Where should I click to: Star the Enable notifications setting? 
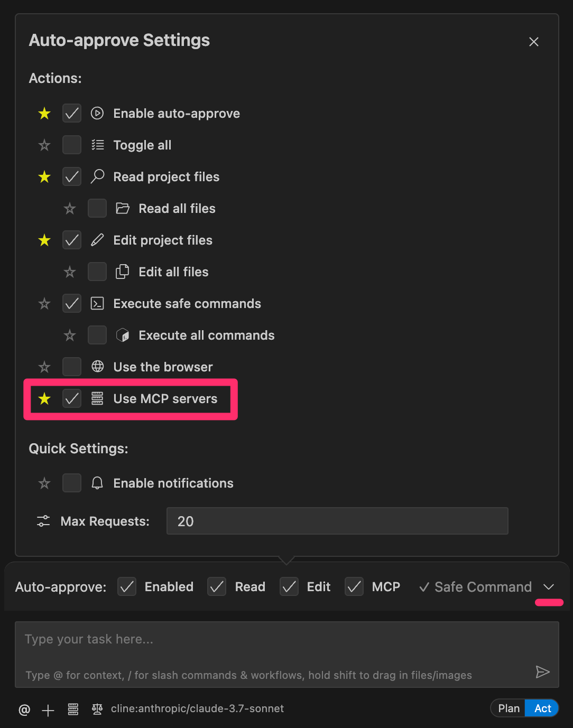click(x=44, y=483)
